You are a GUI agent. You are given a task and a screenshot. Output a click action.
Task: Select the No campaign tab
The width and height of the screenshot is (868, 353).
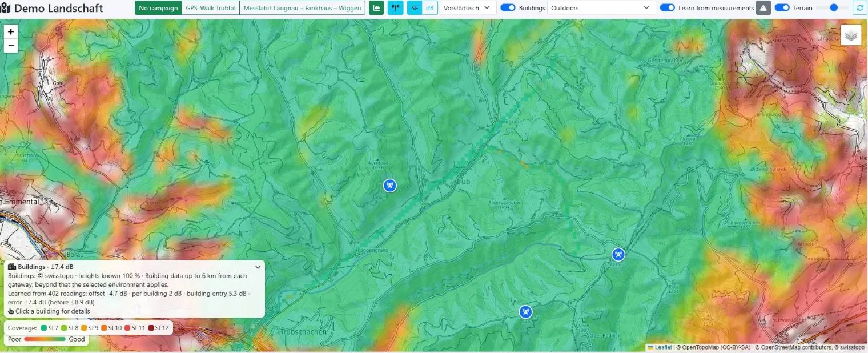coord(158,8)
